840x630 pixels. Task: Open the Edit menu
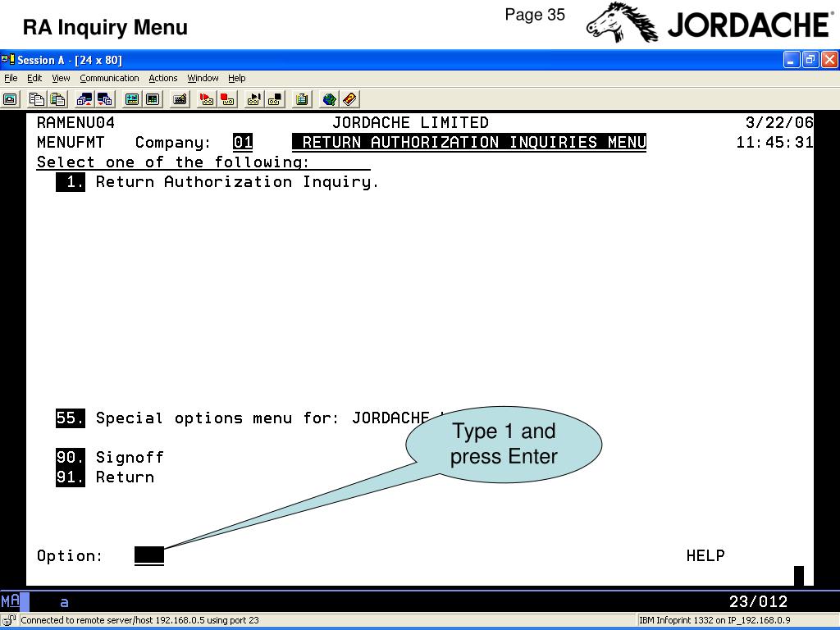34,78
